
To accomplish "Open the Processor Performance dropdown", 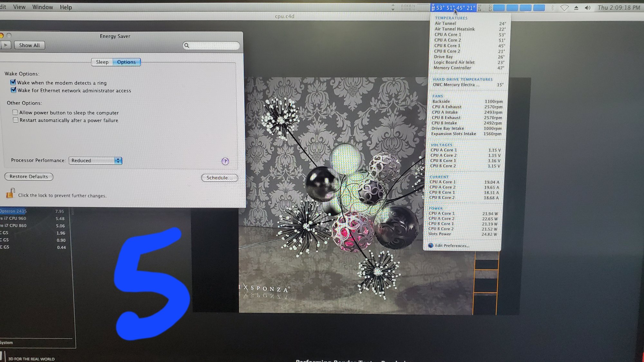I will tap(95, 161).
